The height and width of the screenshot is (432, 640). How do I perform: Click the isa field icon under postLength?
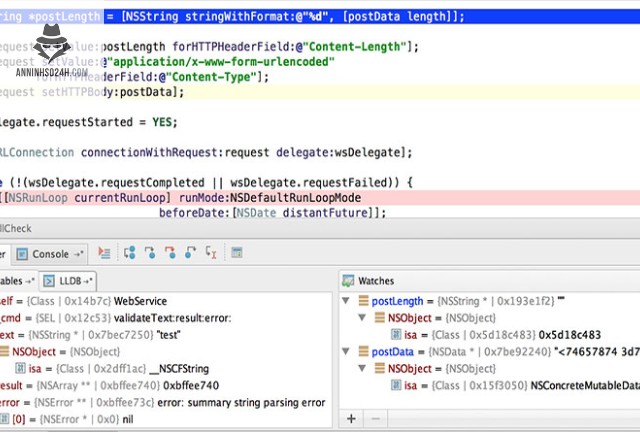(x=396, y=335)
